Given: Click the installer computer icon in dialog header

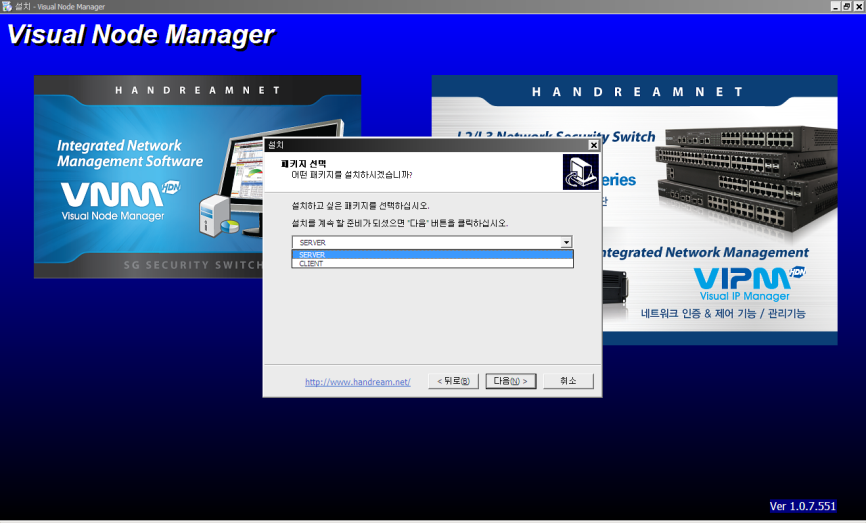Looking at the screenshot, I should click(x=580, y=172).
